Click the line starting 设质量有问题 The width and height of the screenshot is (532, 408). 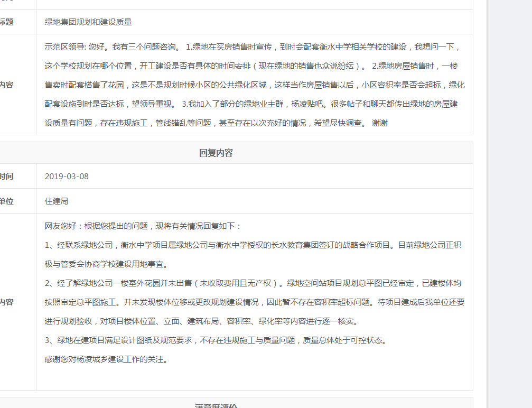[216, 123]
